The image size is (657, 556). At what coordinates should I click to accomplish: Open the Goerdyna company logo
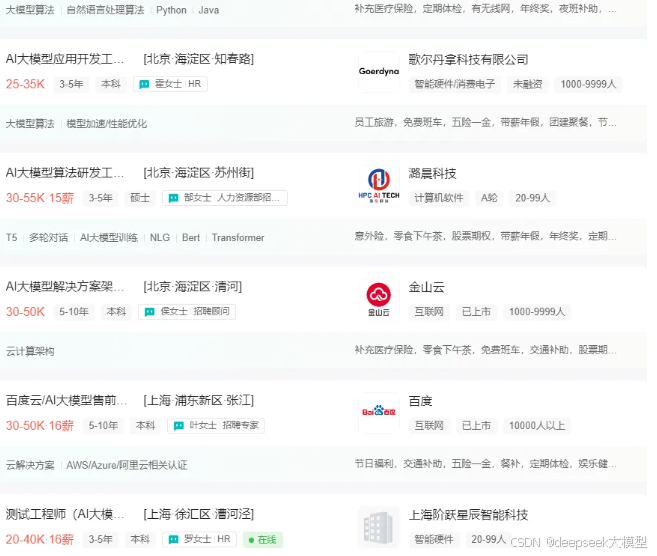pos(379,72)
